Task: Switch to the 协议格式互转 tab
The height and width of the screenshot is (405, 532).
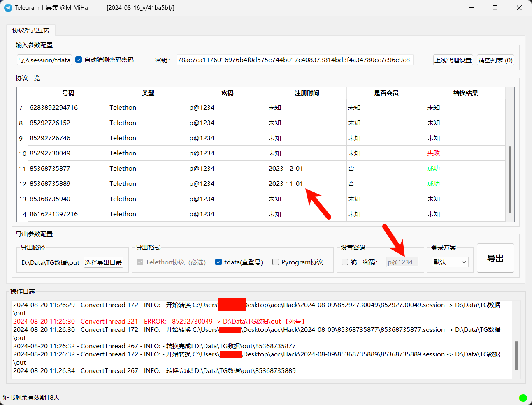Action: pyautogui.click(x=31, y=30)
